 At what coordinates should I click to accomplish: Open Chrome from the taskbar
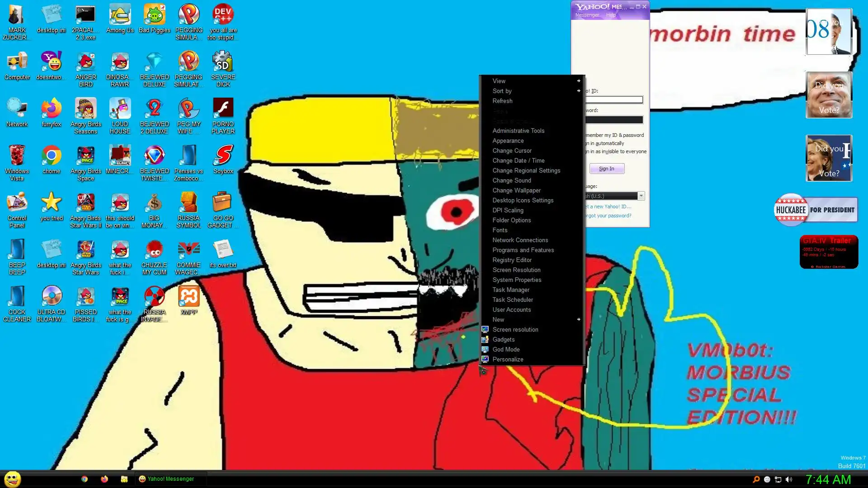85,479
